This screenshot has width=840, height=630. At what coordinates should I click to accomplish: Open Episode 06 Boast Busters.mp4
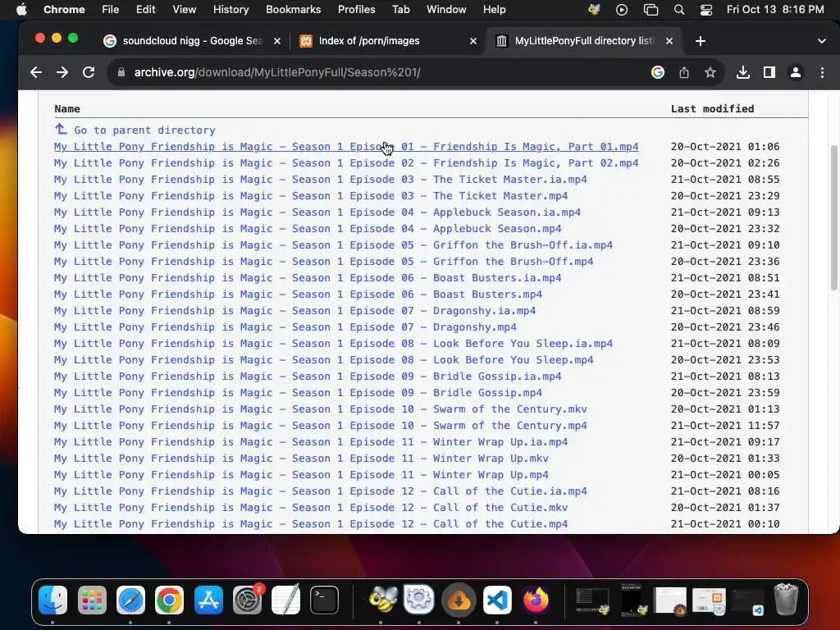[x=298, y=294]
